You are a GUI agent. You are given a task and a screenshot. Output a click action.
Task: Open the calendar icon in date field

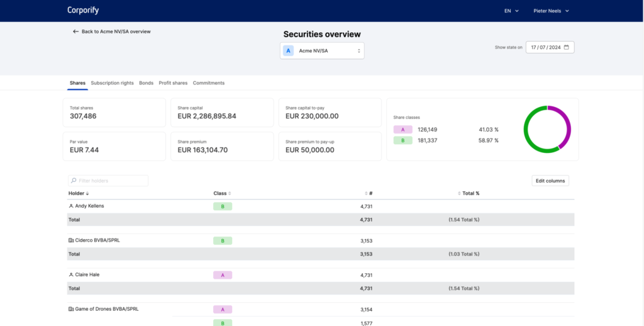pyautogui.click(x=567, y=47)
